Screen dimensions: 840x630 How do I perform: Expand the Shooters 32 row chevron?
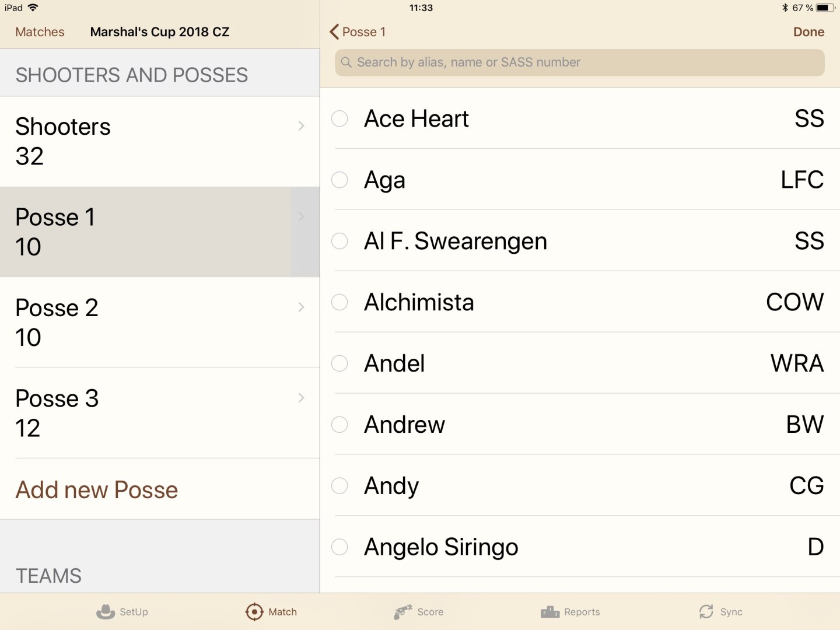(x=301, y=126)
